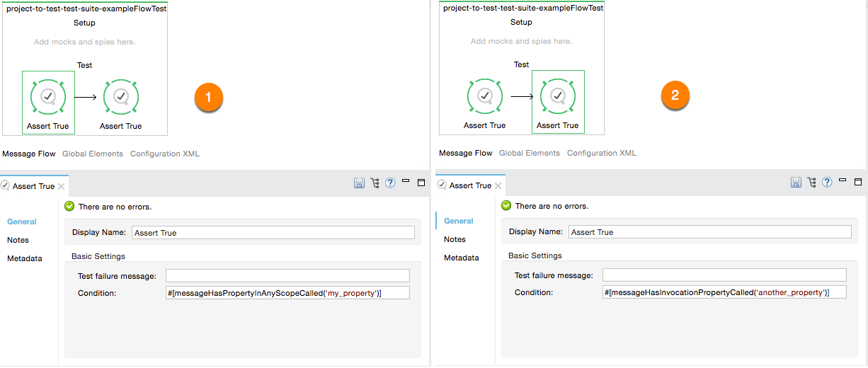Click the Condition field containing 'another_property'
The height and width of the screenshot is (368, 868).
tap(724, 292)
